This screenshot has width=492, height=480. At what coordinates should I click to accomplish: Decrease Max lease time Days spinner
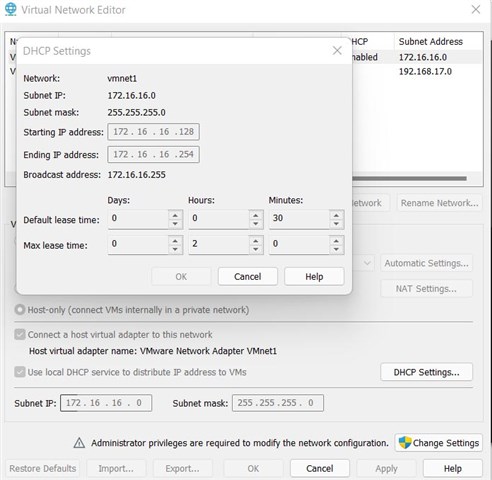coord(175,249)
